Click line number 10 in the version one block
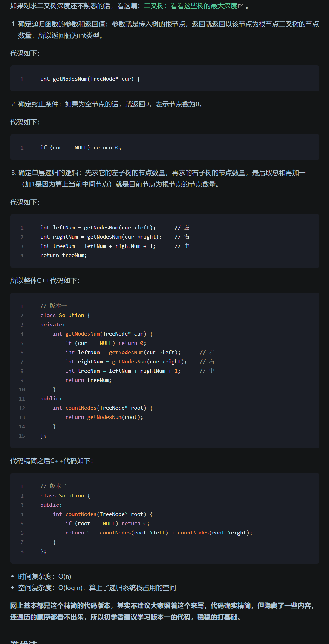 22,390
